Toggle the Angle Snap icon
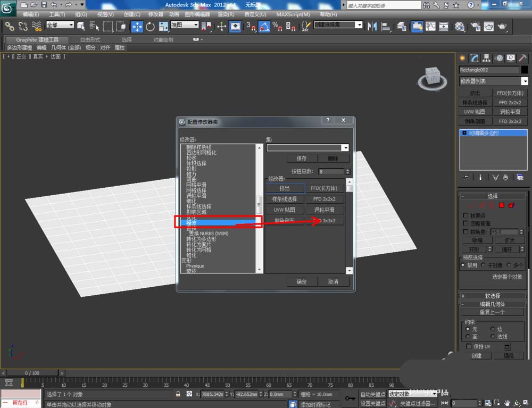Viewport: 532px width, 408px height. click(x=264, y=27)
